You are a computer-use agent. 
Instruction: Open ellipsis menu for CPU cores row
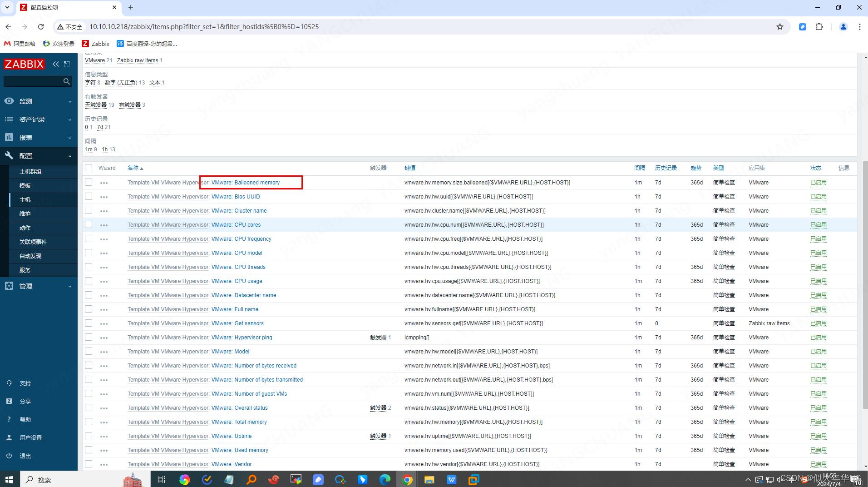(104, 225)
